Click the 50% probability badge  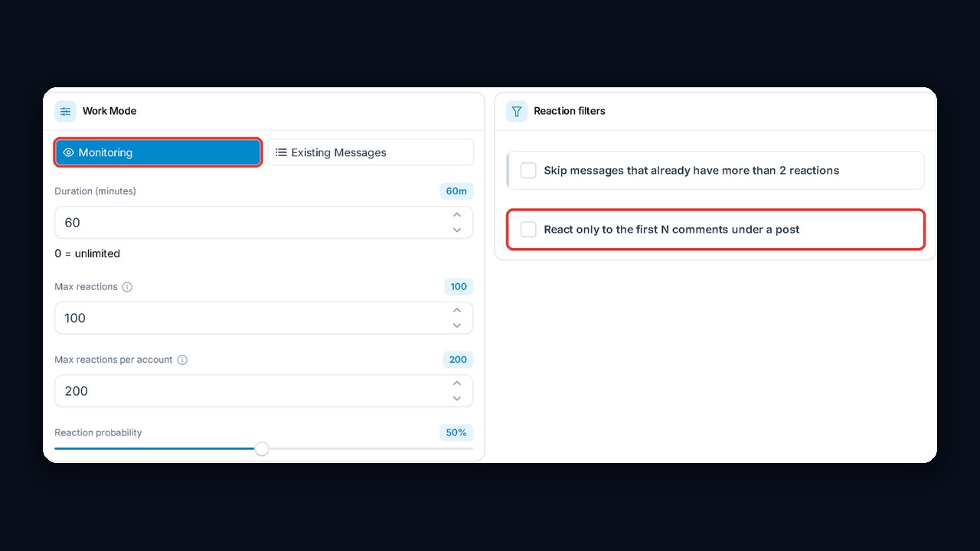tap(456, 432)
